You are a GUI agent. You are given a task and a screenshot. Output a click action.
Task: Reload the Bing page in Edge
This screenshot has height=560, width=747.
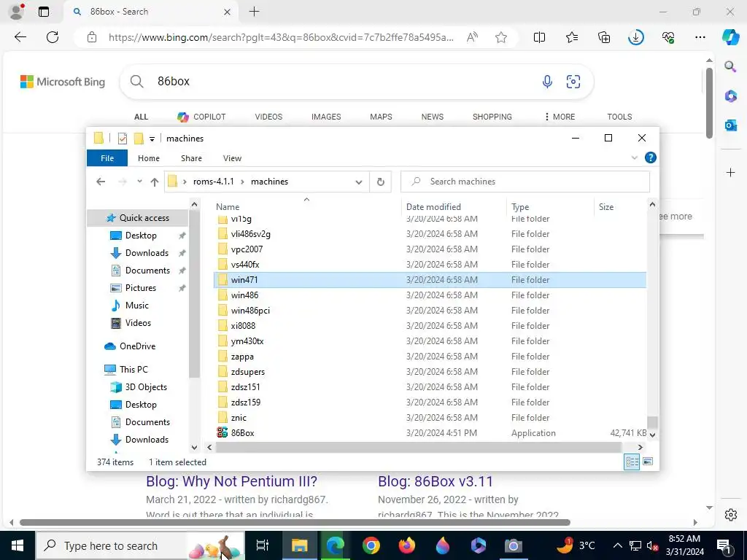pos(53,37)
